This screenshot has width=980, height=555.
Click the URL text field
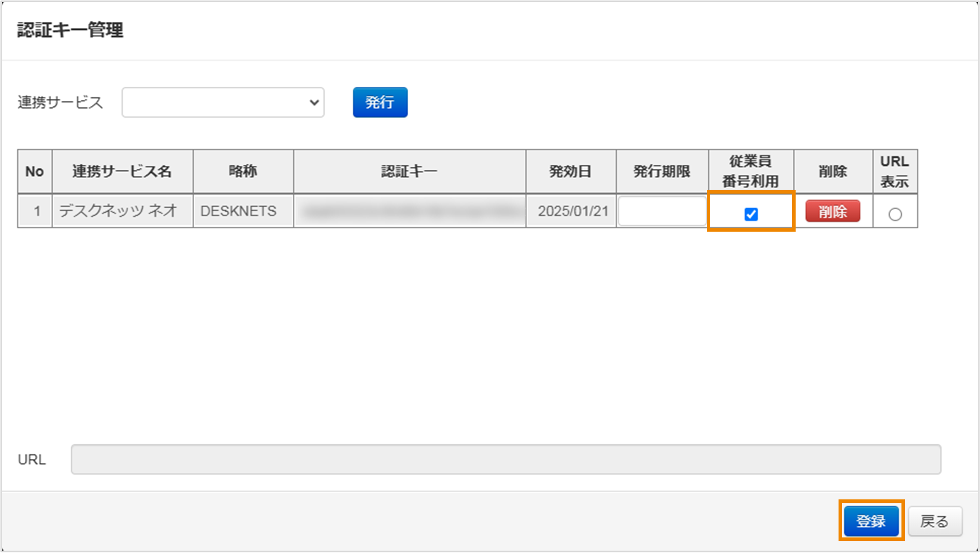click(505, 459)
